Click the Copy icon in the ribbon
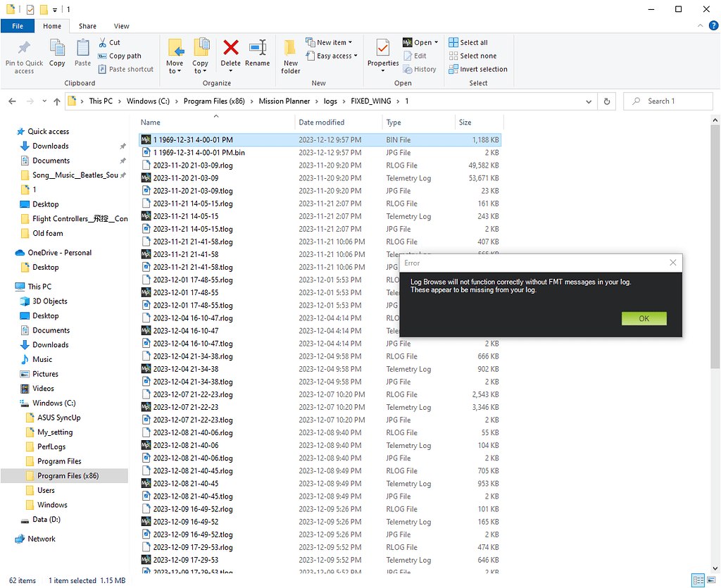 point(56,55)
